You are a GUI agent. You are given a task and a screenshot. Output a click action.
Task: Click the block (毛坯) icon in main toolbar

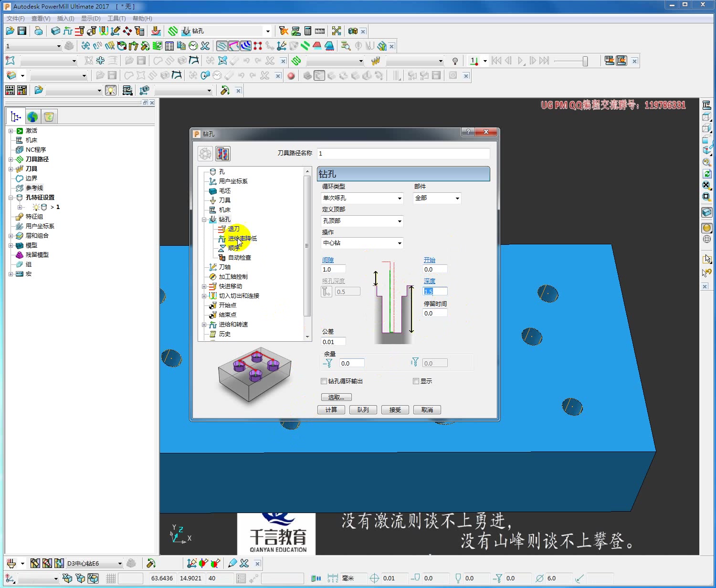coord(55,31)
